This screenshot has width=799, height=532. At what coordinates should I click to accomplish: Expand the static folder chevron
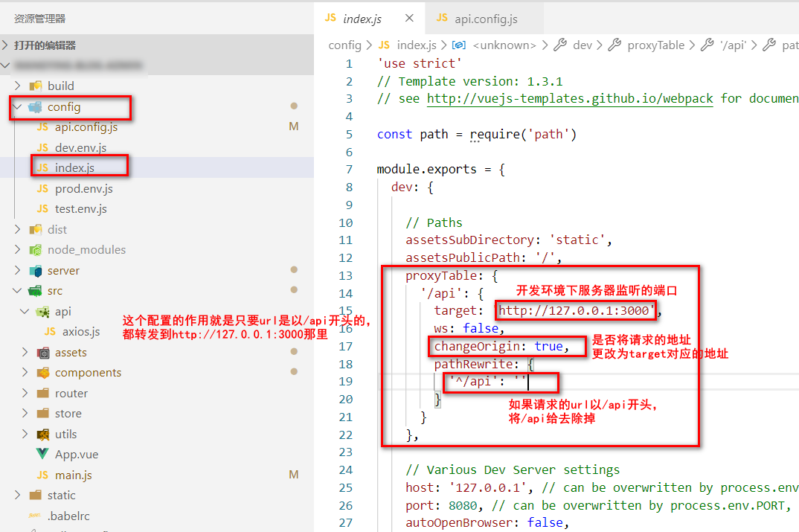coord(17,496)
